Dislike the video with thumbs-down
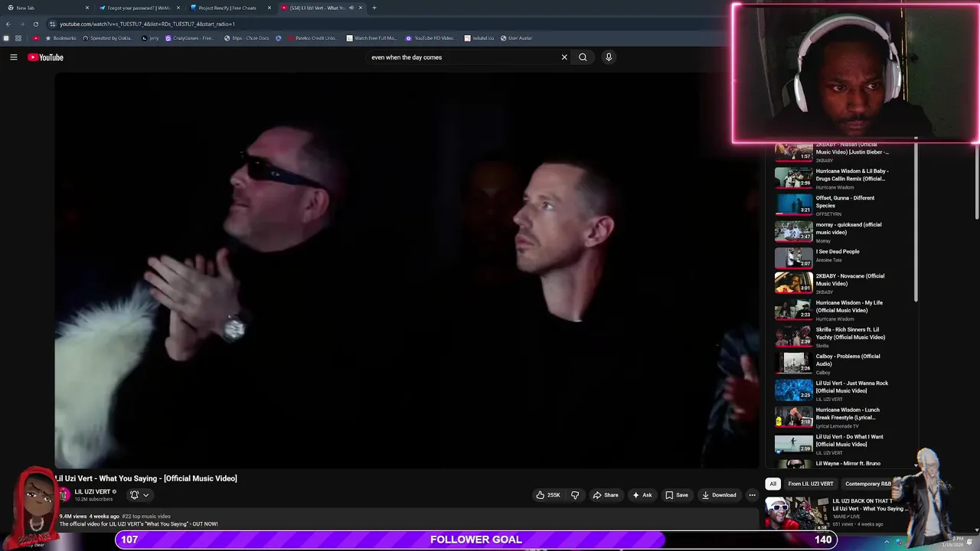Viewport: 980px width, 551px height. click(x=575, y=495)
